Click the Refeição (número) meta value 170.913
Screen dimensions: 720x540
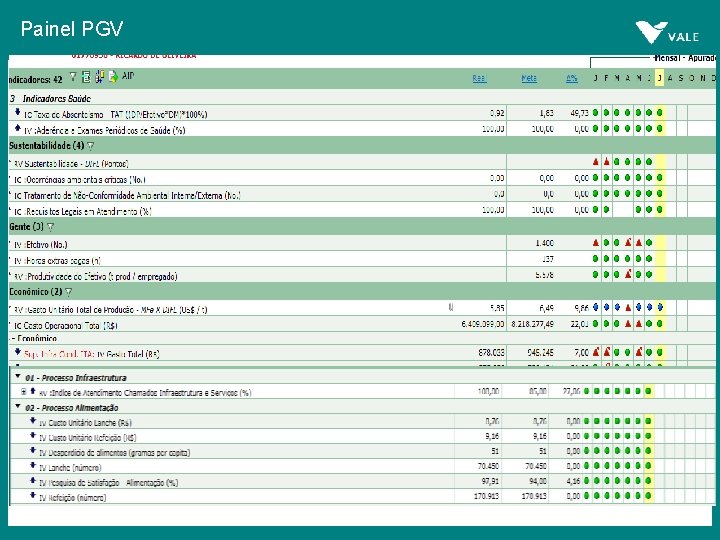coord(536,496)
